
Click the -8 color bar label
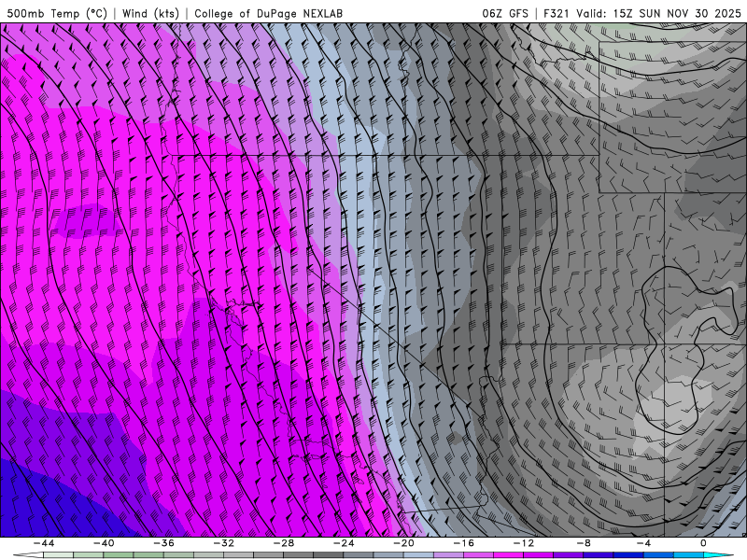point(585,543)
